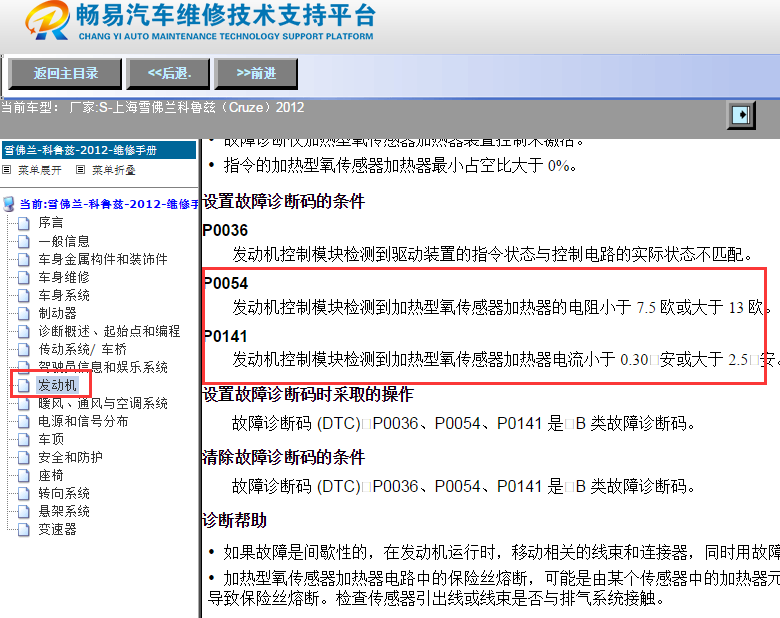
Task: Click the page icon beside 车身系统
Action: tap(23, 296)
